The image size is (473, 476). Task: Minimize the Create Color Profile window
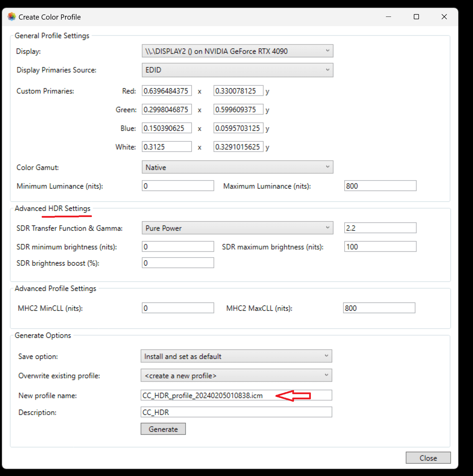[x=388, y=17]
